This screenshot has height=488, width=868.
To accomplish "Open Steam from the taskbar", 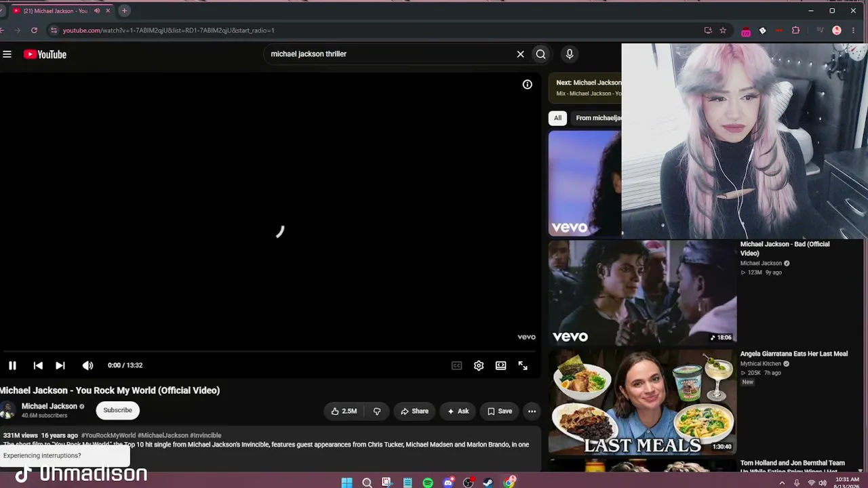I will click(488, 483).
